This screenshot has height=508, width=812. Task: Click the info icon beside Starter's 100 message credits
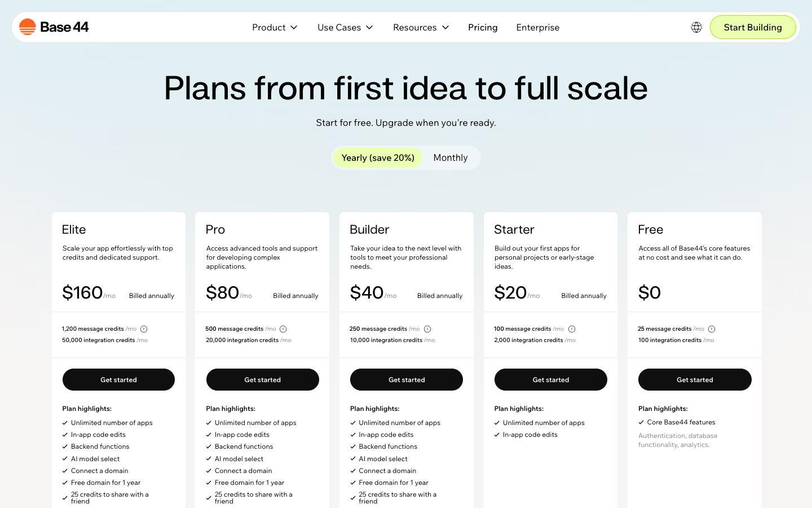(x=571, y=329)
